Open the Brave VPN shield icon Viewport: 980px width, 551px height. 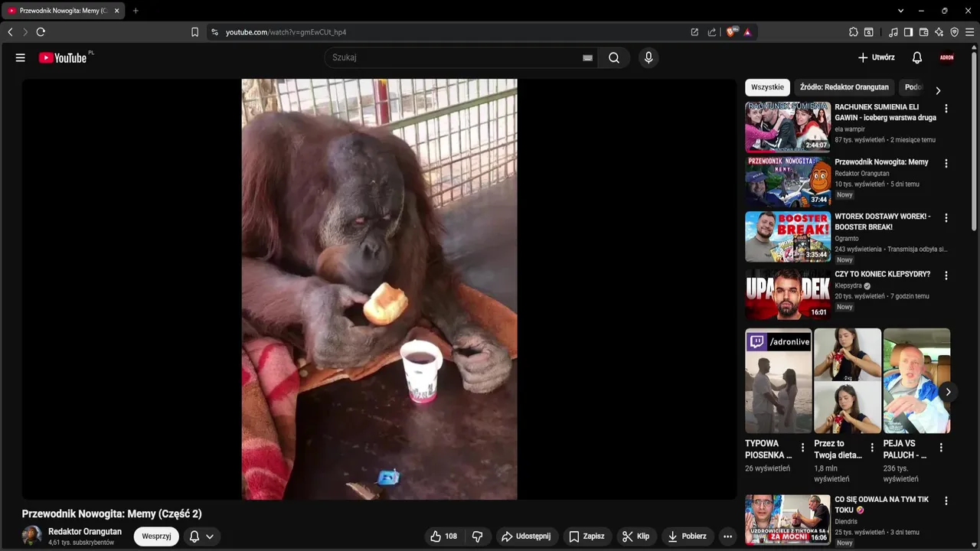click(954, 32)
